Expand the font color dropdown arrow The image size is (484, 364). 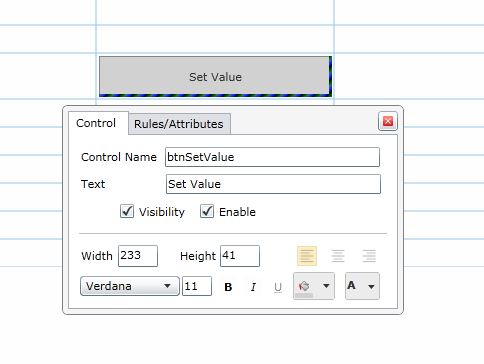[371, 287]
